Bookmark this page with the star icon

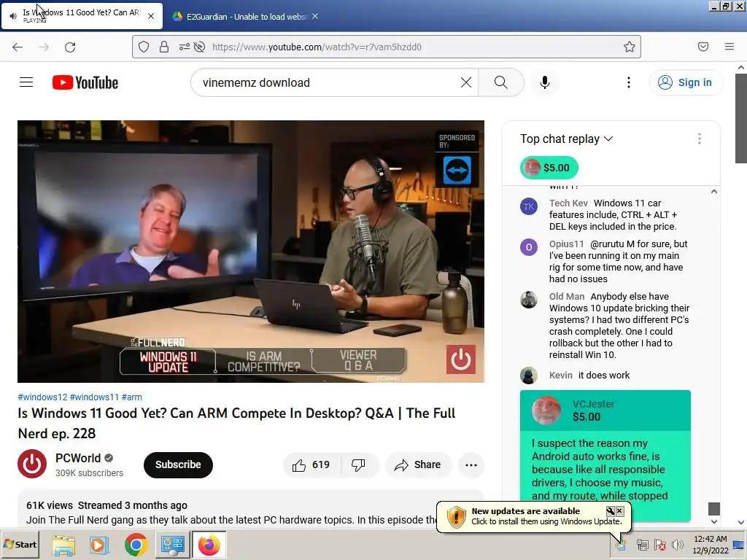[630, 47]
